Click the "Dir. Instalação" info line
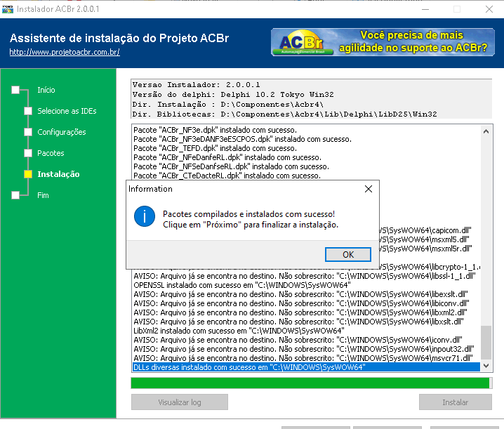Screen dimensions: 504x429 228,105
